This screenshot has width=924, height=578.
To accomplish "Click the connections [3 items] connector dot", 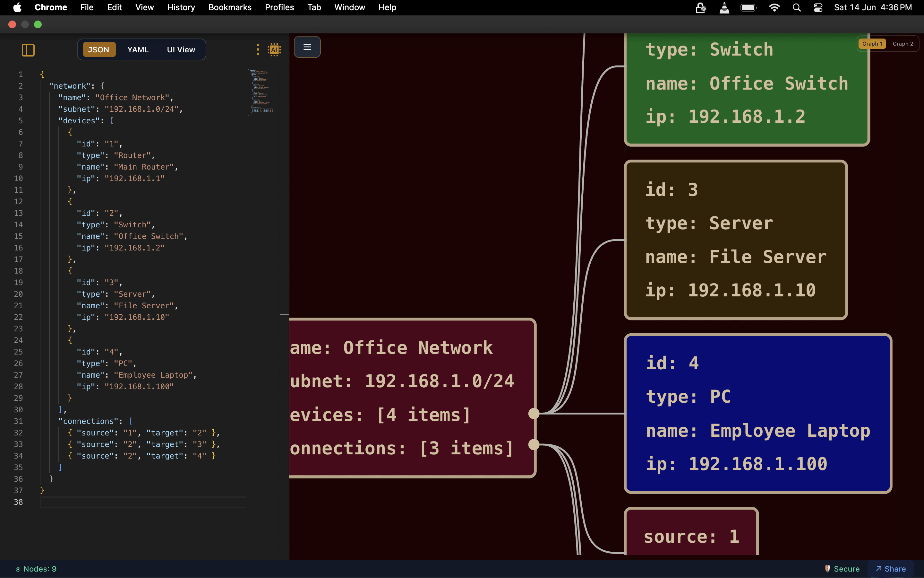I will [534, 445].
